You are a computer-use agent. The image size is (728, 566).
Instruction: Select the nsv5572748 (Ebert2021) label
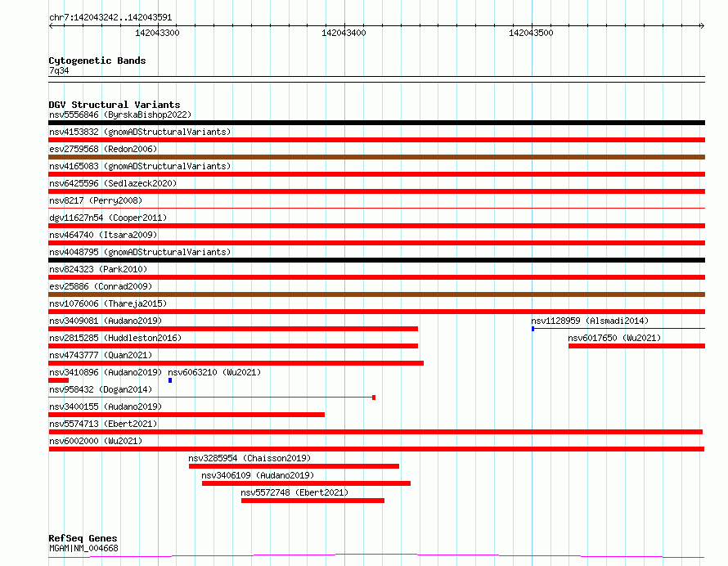[x=294, y=492]
